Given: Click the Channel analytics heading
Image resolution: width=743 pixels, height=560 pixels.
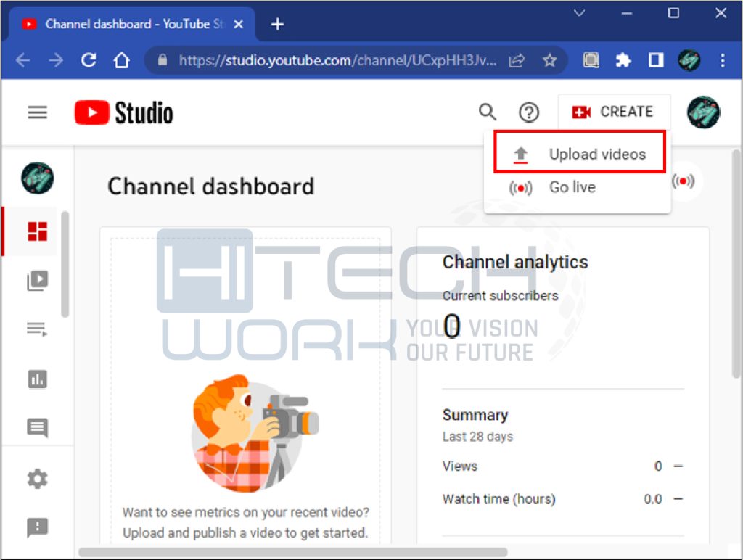Looking at the screenshot, I should click(x=515, y=262).
